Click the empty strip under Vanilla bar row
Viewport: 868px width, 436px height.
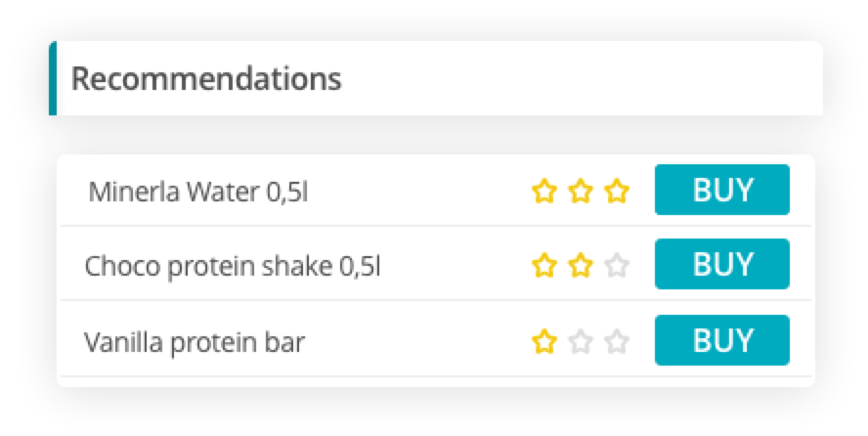coord(435,382)
